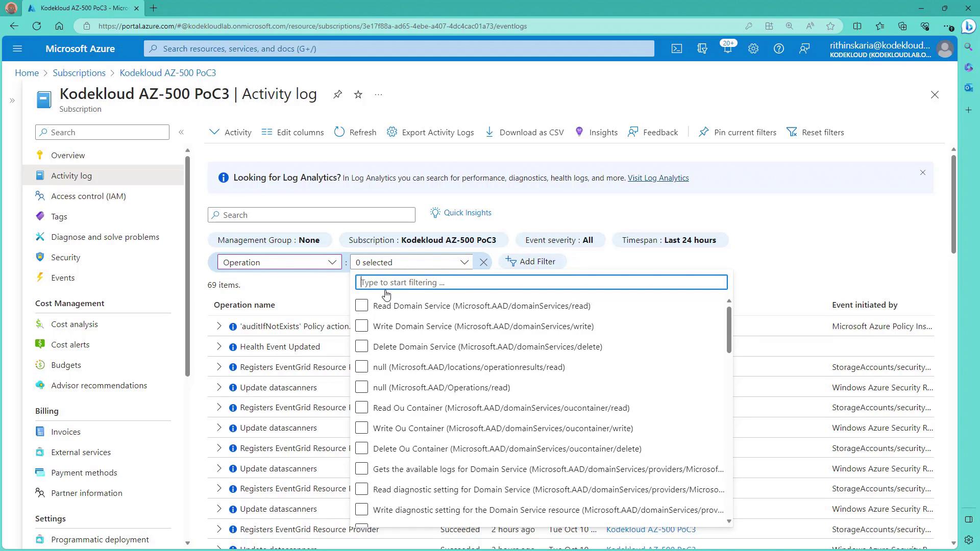Dismiss the Log Analytics info banner
Image resolution: width=980 pixels, height=551 pixels.
tap(923, 172)
